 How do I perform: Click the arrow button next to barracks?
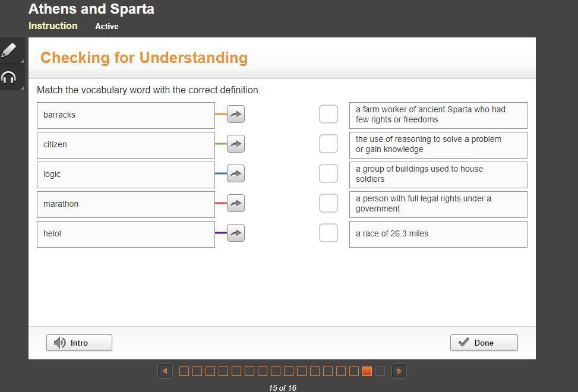point(236,114)
